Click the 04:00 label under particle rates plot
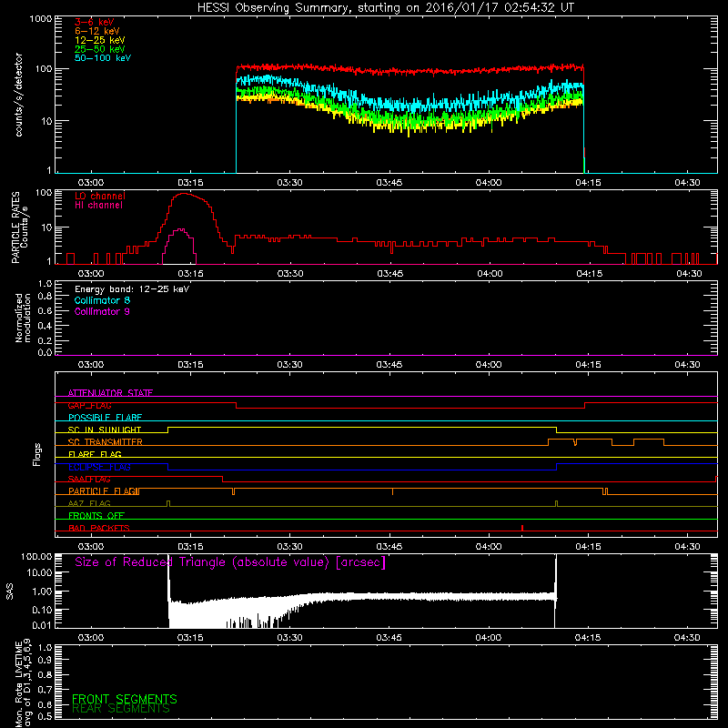 pos(490,274)
